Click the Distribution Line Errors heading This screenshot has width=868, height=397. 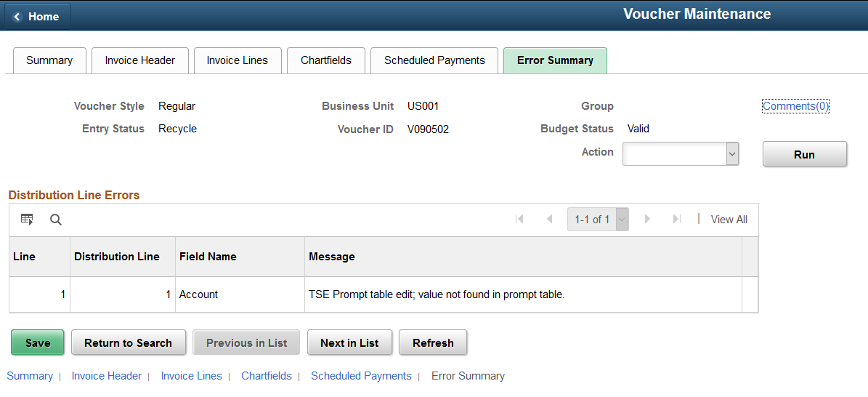74,195
